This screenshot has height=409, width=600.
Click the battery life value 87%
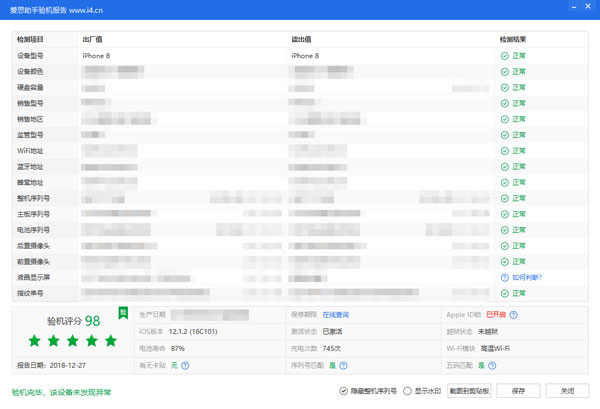pyautogui.click(x=178, y=349)
